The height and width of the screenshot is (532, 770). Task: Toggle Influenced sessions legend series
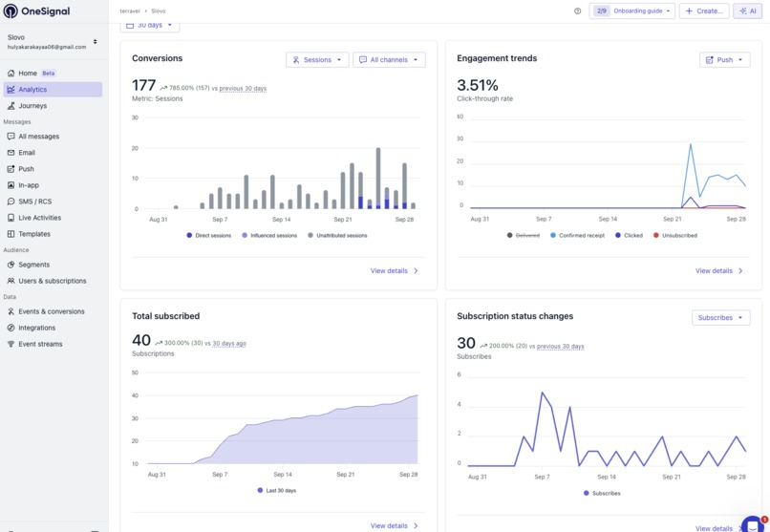tap(269, 236)
